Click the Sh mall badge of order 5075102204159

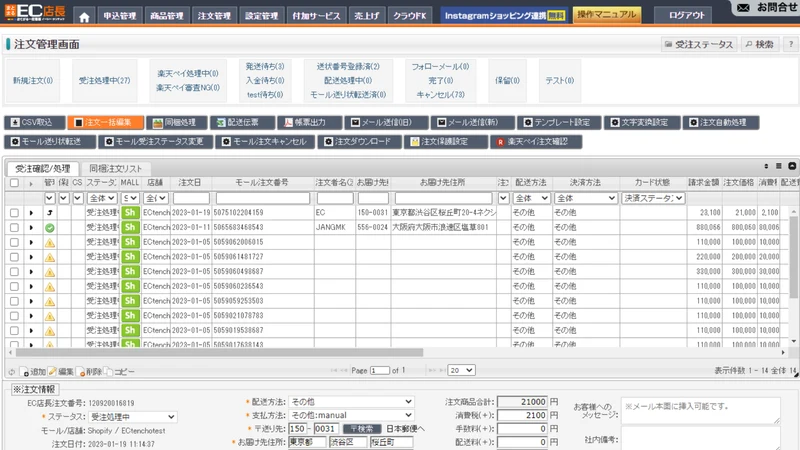click(130, 213)
